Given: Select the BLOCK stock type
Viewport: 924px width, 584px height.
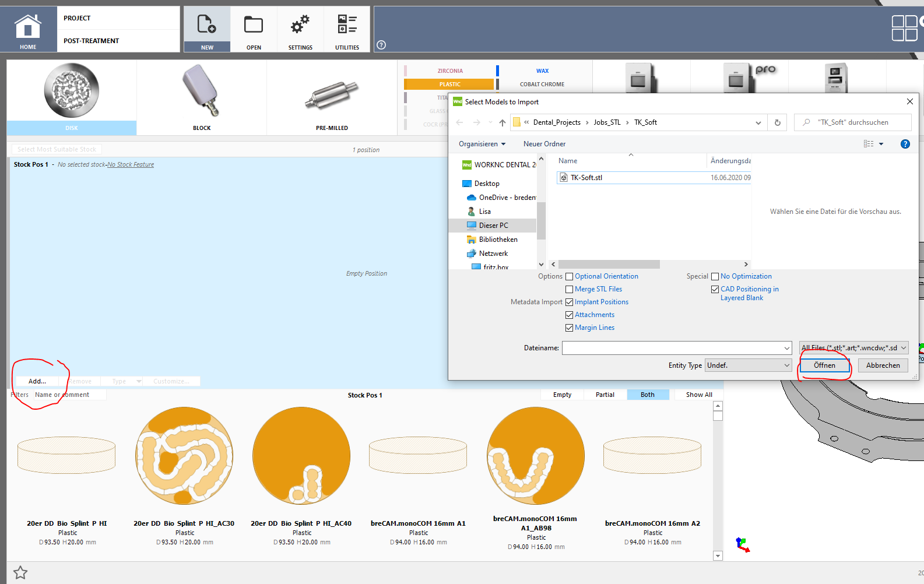Looking at the screenshot, I should tap(202, 98).
